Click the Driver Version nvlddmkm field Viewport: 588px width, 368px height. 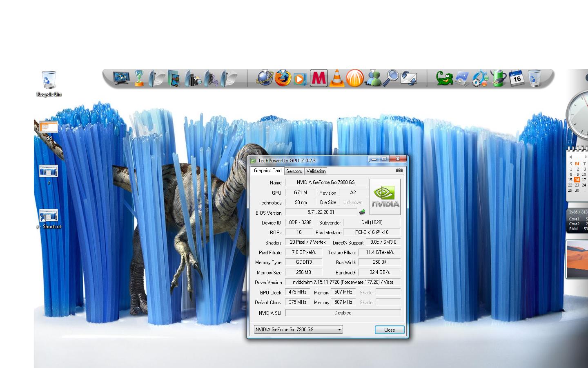(343, 282)
